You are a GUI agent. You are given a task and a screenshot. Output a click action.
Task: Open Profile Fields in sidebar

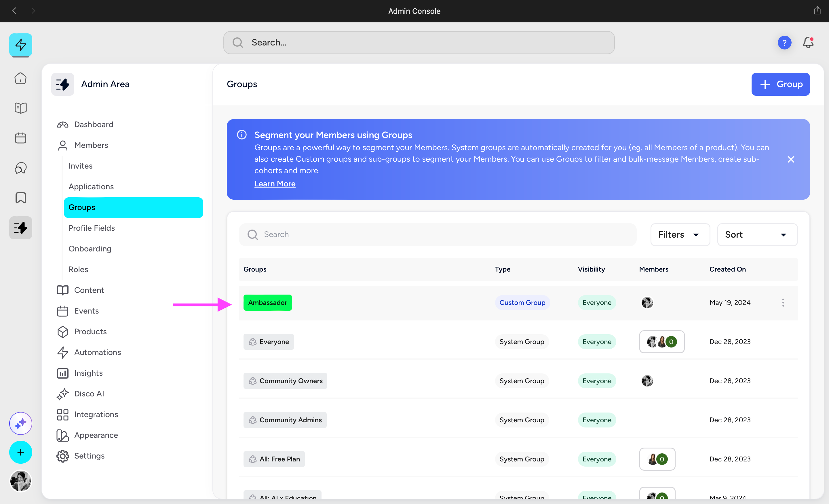[x=92, y=228]
